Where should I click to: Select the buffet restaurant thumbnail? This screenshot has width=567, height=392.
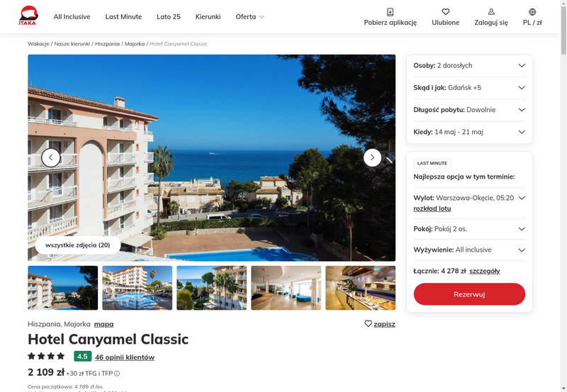(x=360, y=288)
